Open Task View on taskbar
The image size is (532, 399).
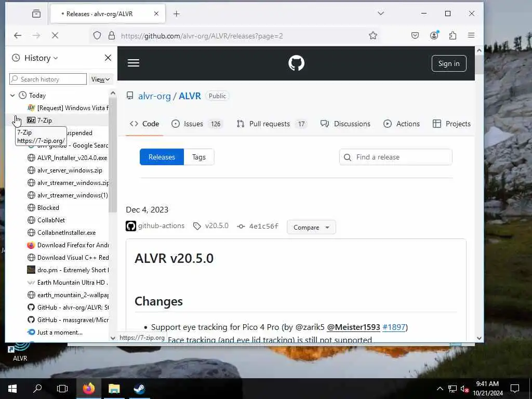pyautogui.click(x=62, y=389)
